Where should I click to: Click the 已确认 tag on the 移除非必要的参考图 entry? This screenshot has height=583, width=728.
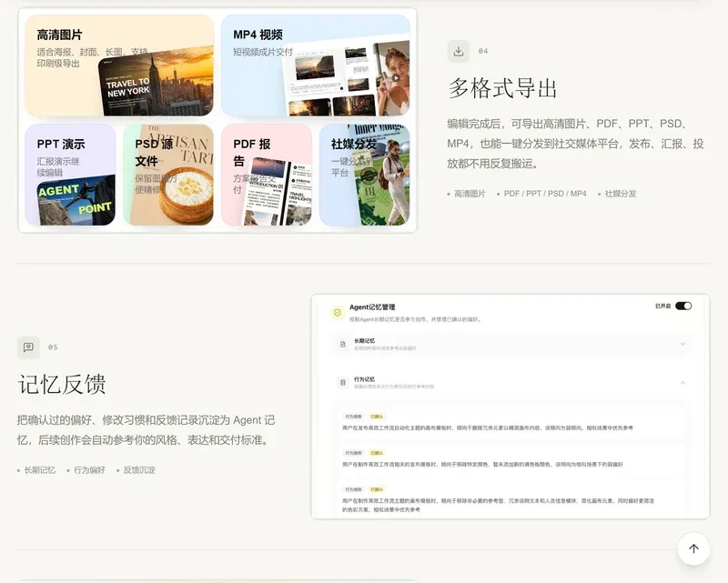point(377,489)
